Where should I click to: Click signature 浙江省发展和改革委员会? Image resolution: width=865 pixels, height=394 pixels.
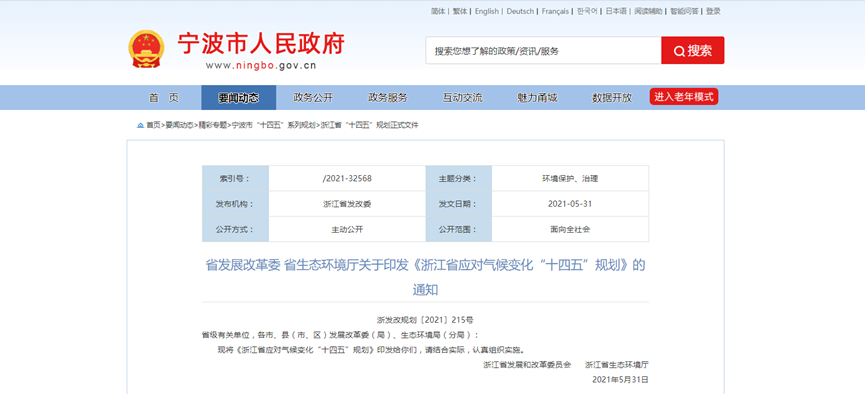(527, 365)
